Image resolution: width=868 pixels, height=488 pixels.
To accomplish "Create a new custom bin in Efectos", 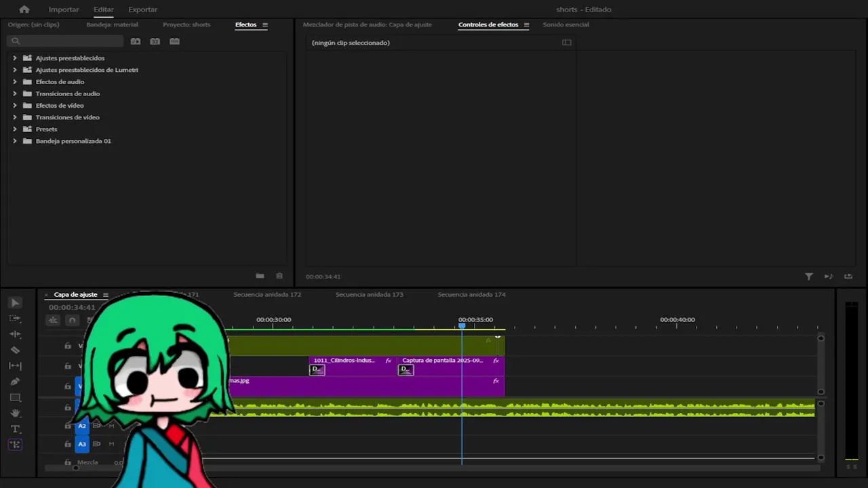I will coord(260,276).
